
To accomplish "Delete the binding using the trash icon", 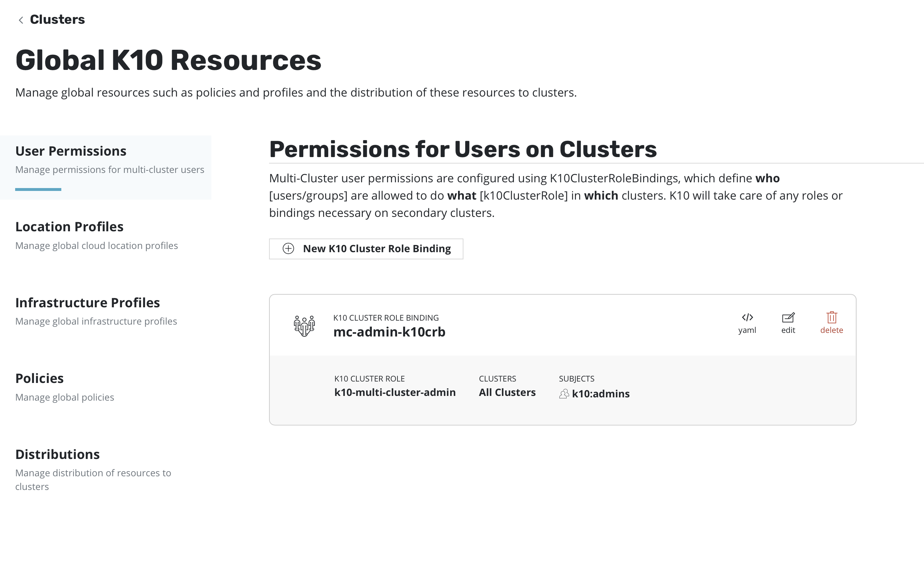I will click(x=831, y=318).
